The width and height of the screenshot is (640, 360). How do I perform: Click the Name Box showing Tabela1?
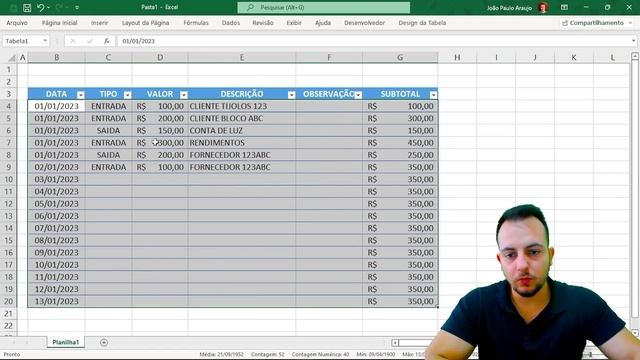[22, 41]
